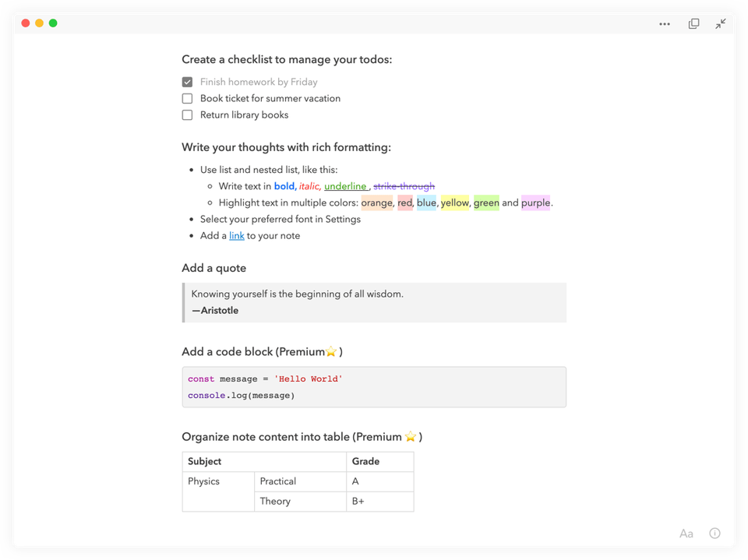
Task: Click the Physics table cell
Action: click(x=203, y=481)
